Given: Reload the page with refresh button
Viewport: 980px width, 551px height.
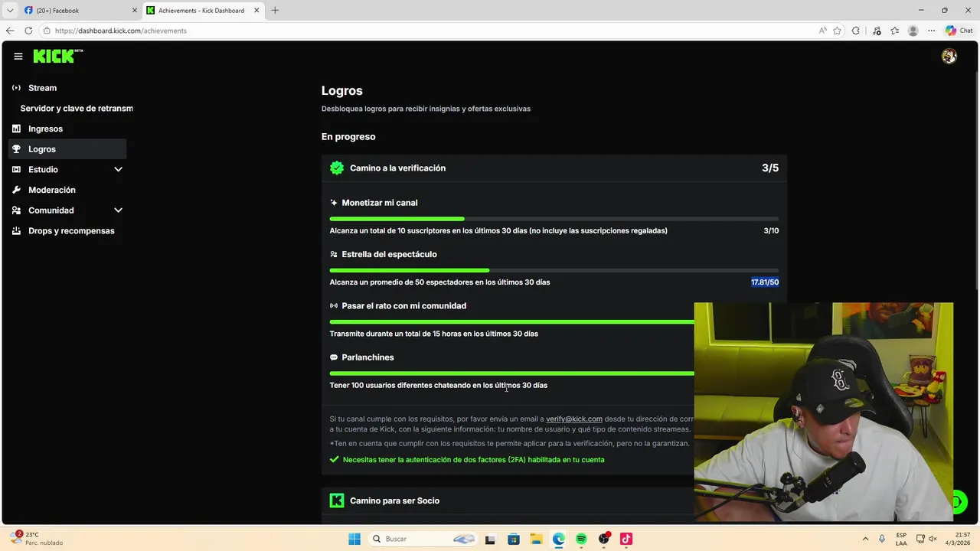Looking at the screenshot, I should tap(28, 31).
